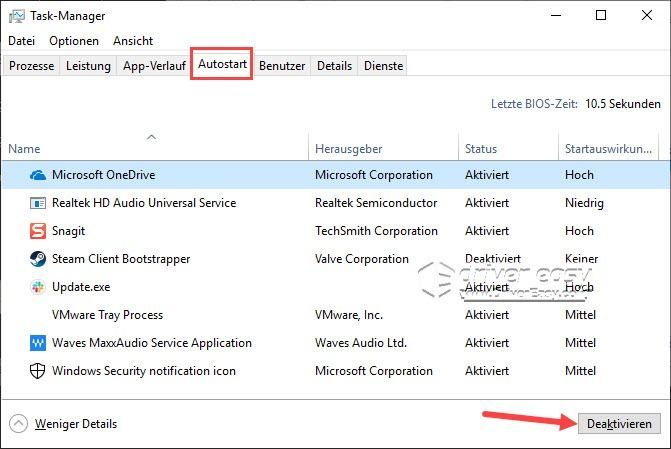Viewport: 671px width, 449px height.
Task: Click the 10.5 Sekunden BIOS time value
Action: pyautogui.click(x=623, y=104)
